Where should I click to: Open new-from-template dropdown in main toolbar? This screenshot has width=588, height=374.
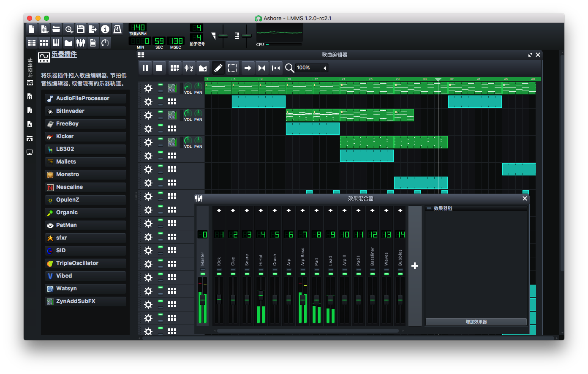(44, 29)
